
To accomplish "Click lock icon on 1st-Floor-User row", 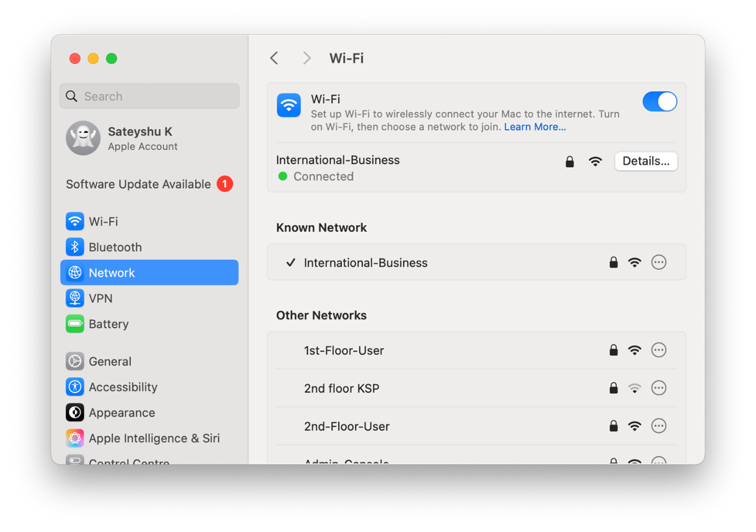I will tap(613, 350).
